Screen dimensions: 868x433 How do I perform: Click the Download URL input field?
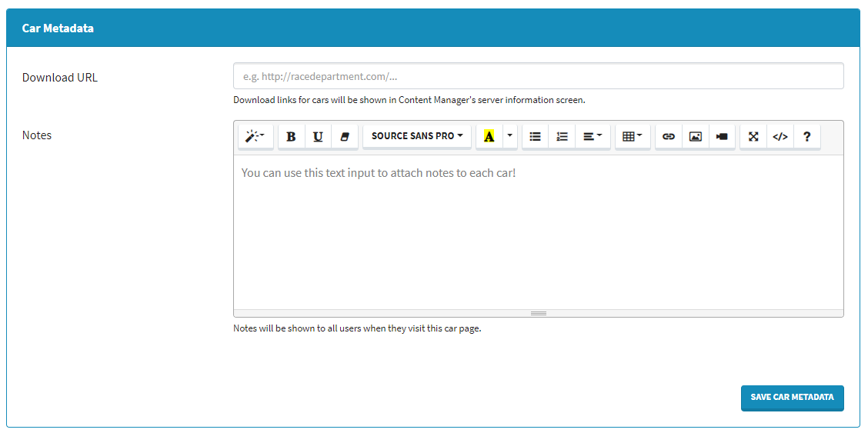(538, 76)
